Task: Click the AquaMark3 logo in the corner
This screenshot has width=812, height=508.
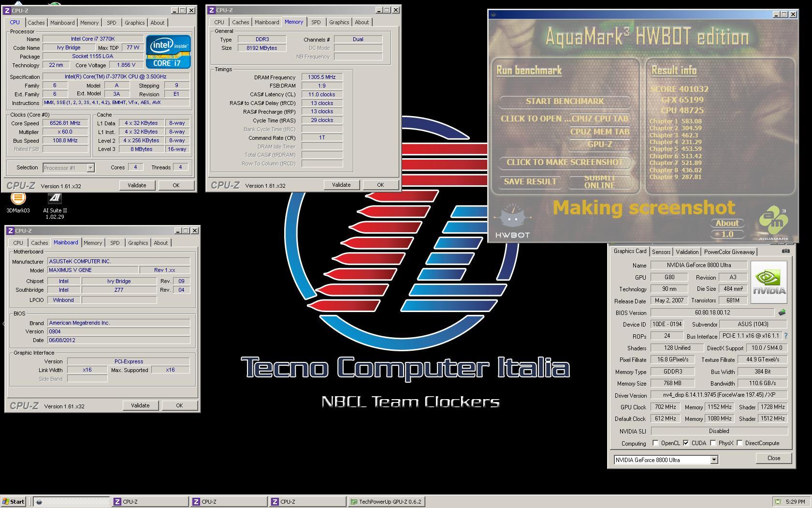Action: pyautogui.click(x=773, y=223)
